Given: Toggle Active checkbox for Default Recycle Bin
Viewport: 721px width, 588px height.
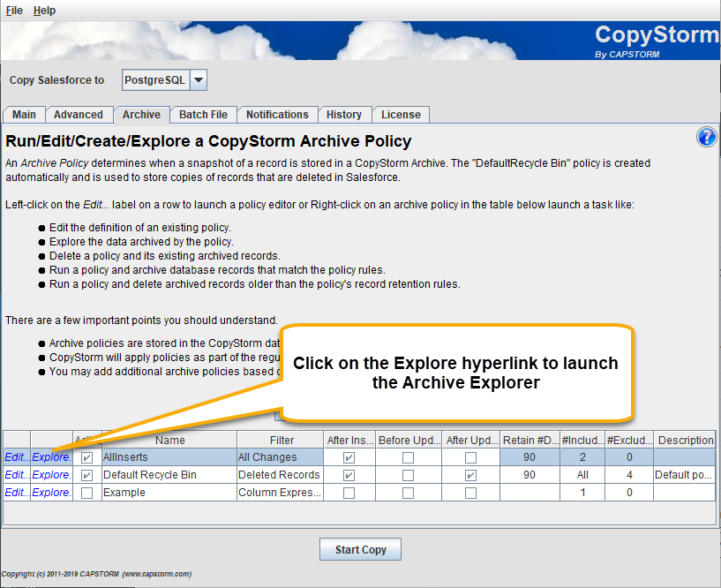Looking at the screenshot, I should 86,475.
